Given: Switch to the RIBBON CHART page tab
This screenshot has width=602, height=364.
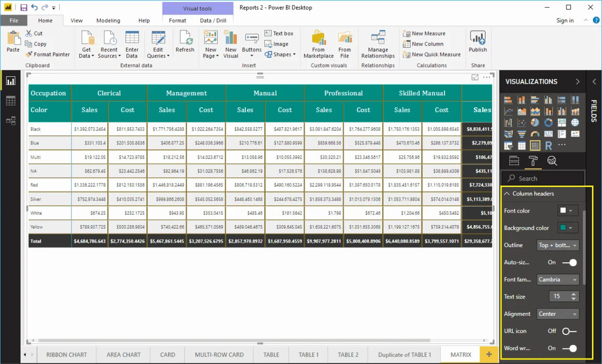Looking at the screenshot, I should (67, 354).
